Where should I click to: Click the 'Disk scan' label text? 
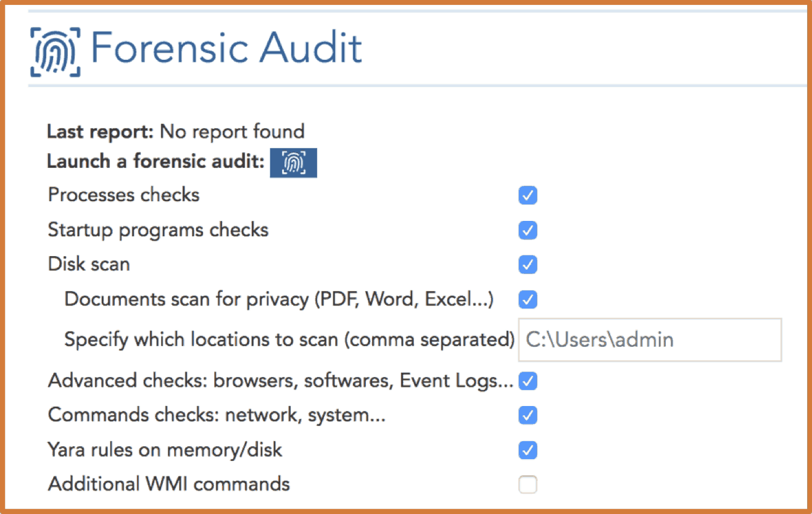point(89,264)
